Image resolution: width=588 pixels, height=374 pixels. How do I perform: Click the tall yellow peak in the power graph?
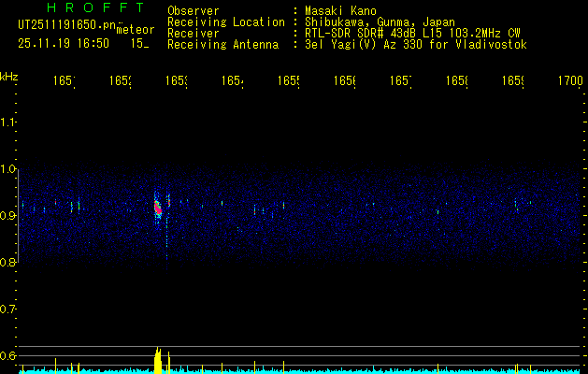pos(158,361)
